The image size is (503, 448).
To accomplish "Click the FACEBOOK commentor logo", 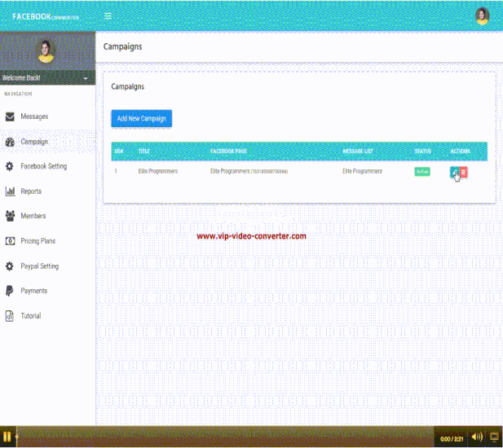I will (x=46, y=16).
